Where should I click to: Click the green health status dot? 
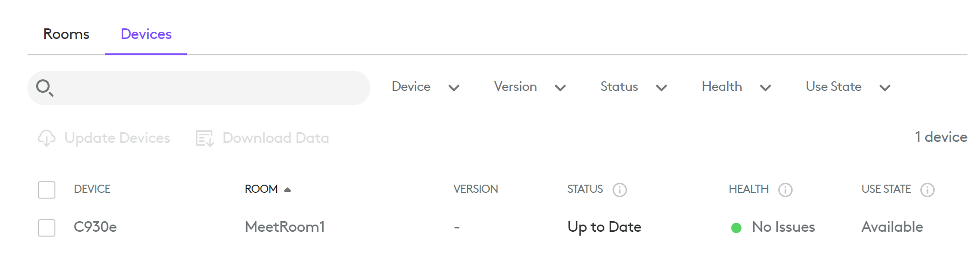[736, 227]
